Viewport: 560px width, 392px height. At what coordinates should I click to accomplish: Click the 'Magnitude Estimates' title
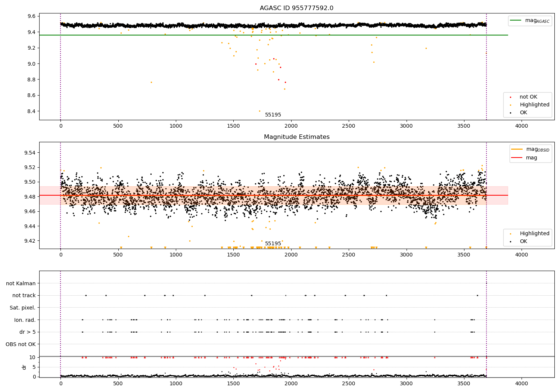point(296,137)
